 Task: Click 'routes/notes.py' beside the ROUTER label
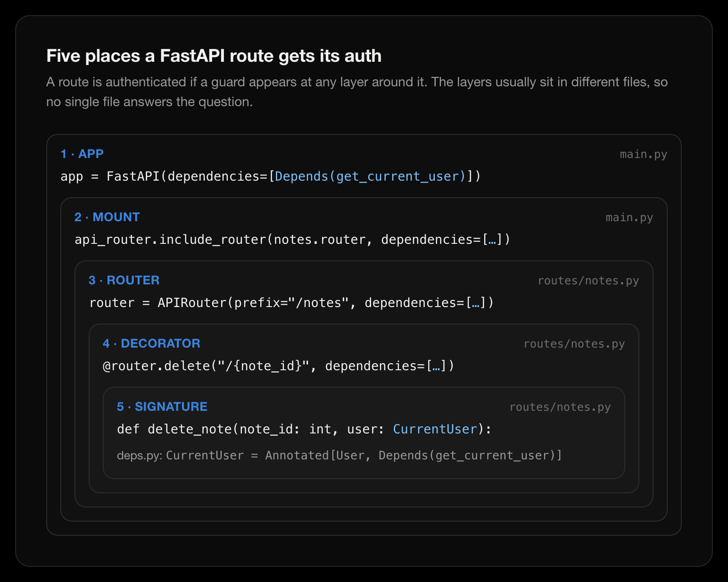(x=588, y=281)
